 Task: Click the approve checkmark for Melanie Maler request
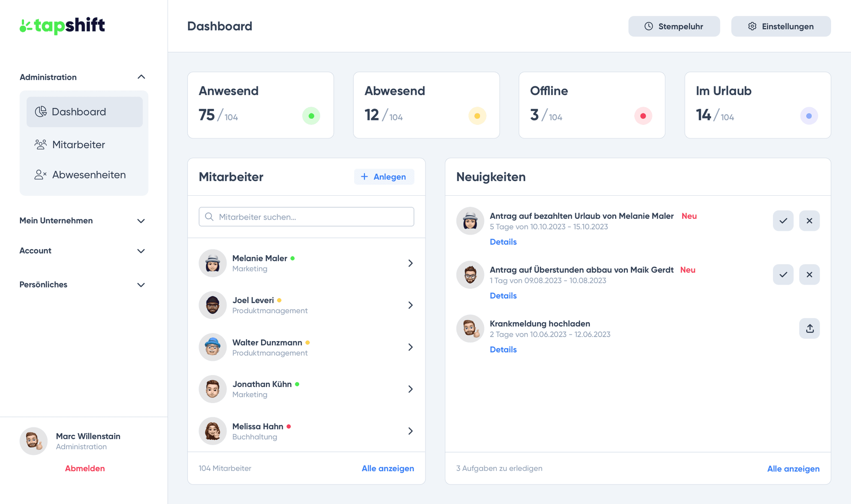coord(783,220)
